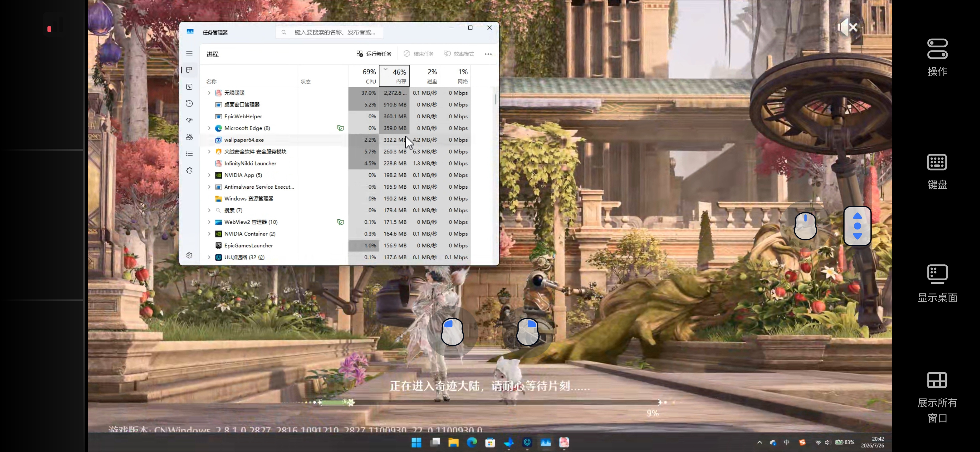980x452 pixels.
Task: Select the wallpaper64.exe process row
Action: coord(335,140)
